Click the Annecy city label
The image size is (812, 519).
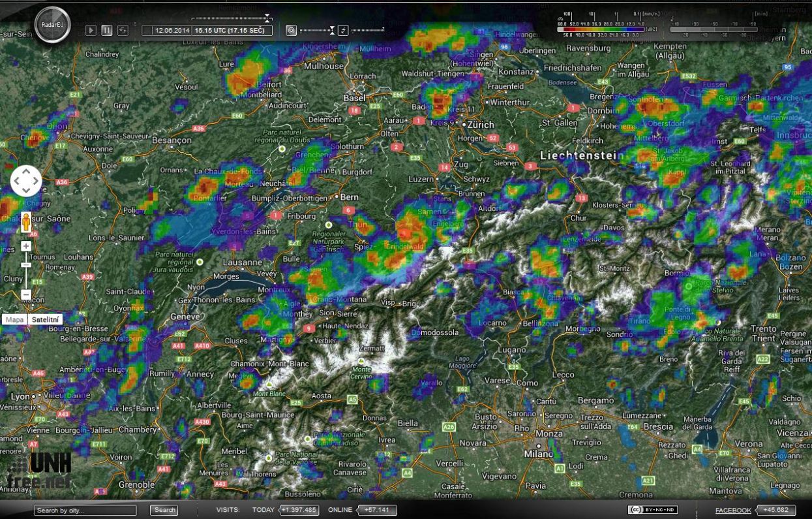(x=200, y=374)
